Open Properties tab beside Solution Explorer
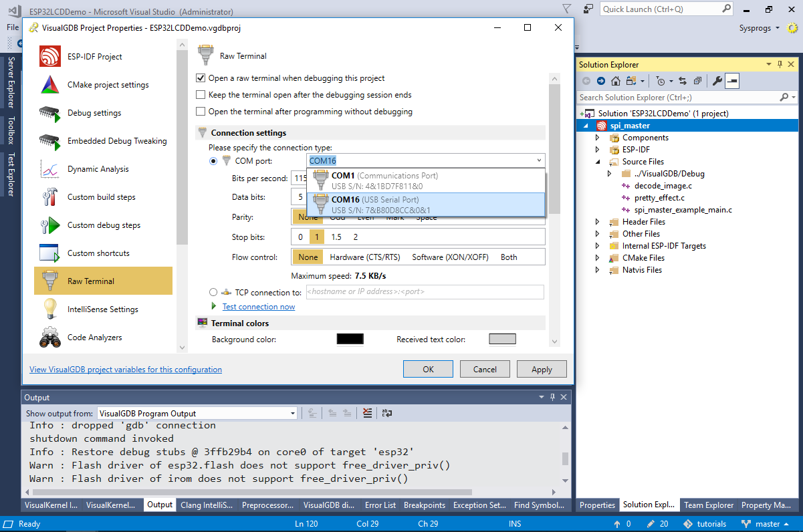 click(597, 505)
